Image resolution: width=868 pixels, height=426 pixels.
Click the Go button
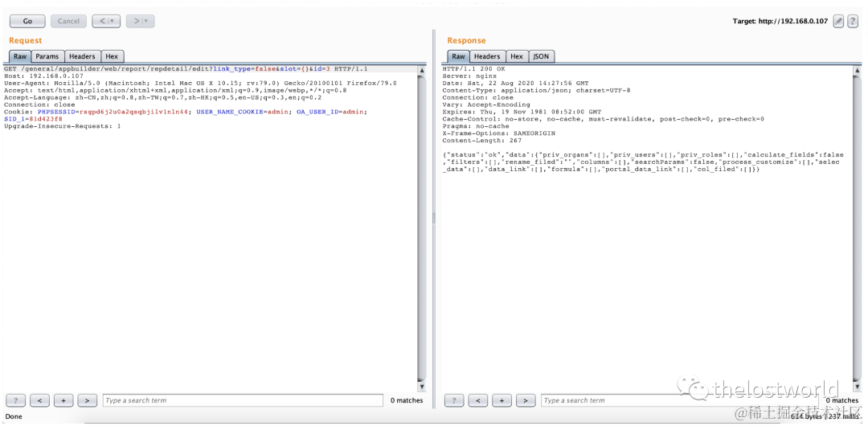[x=27, y=21]
